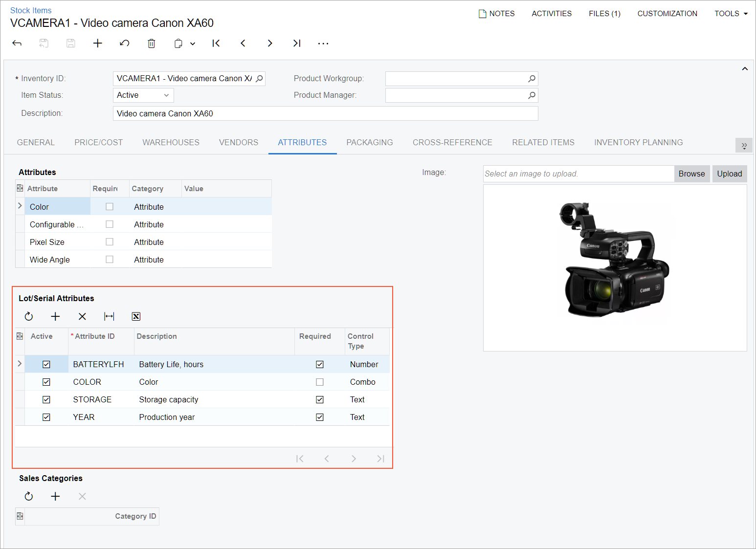Check Required for COLOR lot/serial attribute

(320, 382)
